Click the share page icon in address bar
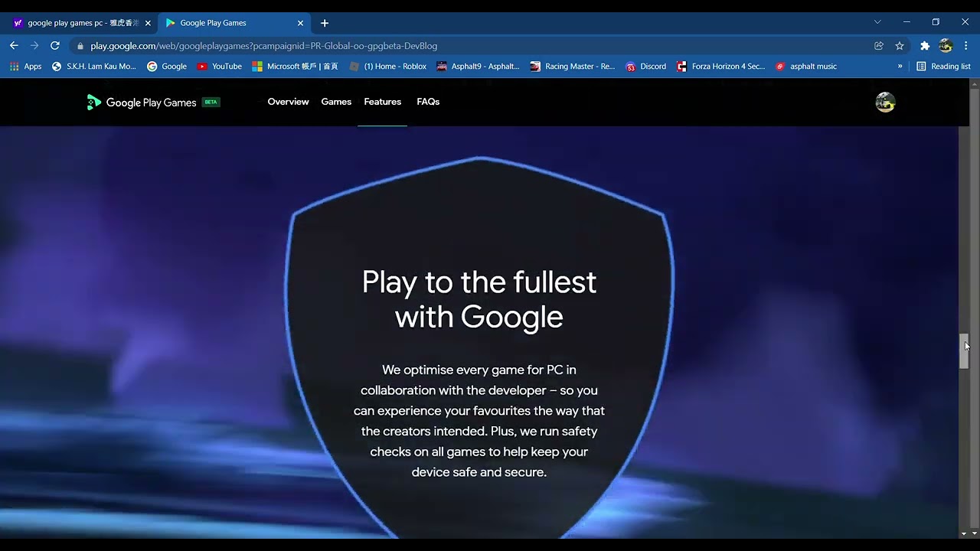980x551 pixels. pos(879,46)
